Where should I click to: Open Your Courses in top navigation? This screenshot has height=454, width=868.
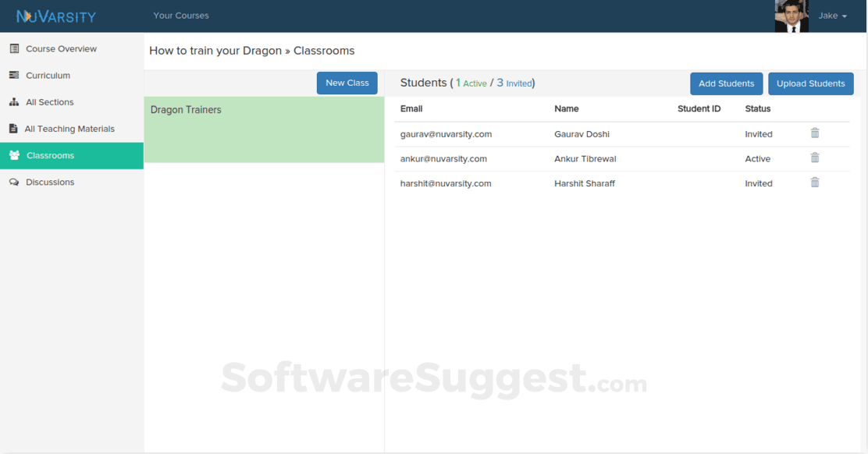pos(181,16)
